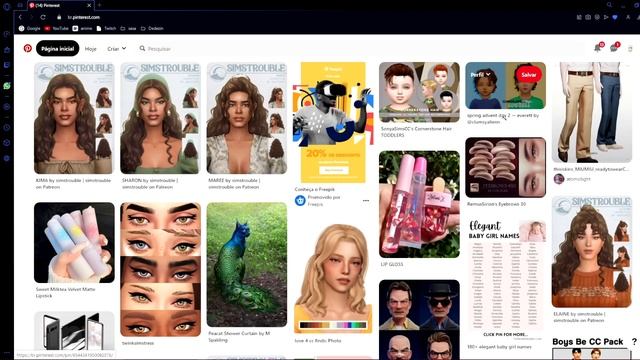
Task: Click the question mark help button
Action: 634,342
